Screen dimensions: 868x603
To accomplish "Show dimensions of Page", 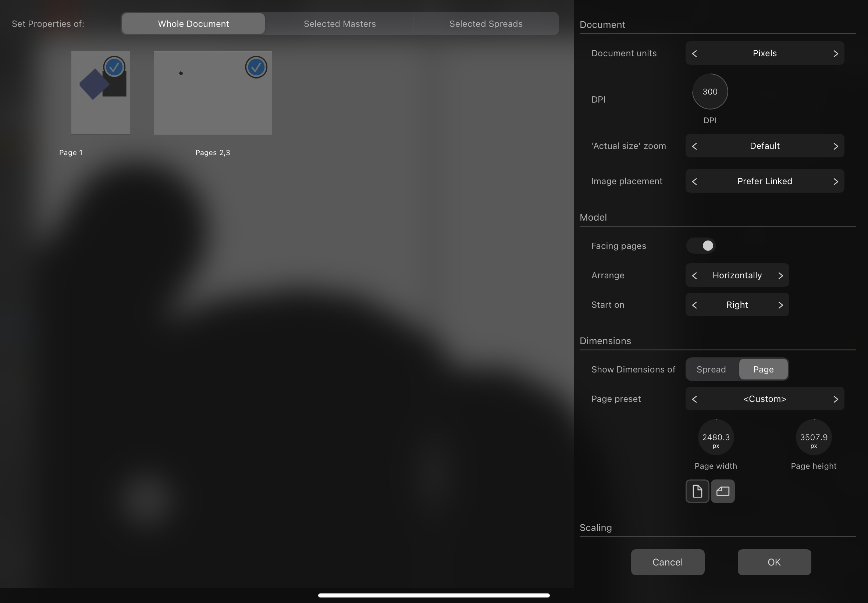I will pyautogui.click(x=763, y=370).
